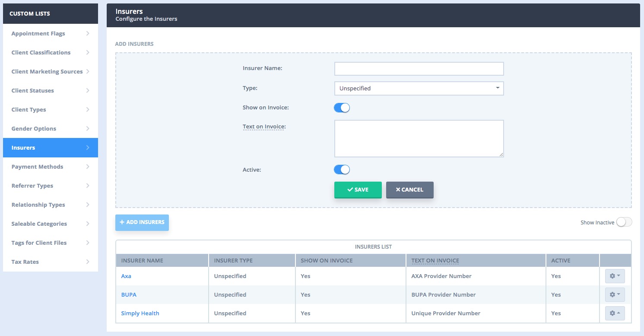This screenshot has height=336, width=644.
Task: Open the Simply Health insurer link
Action: pos(140,313)
